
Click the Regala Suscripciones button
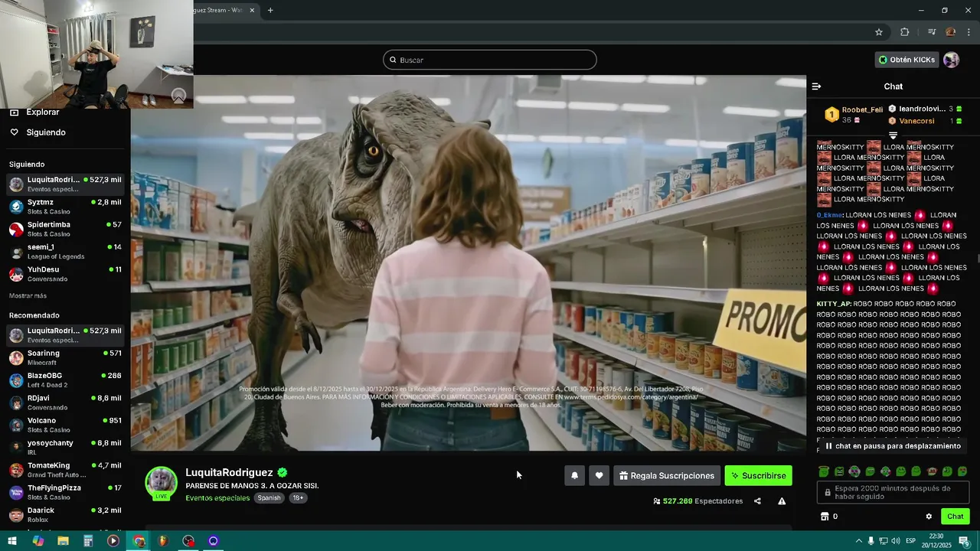point(667,476)
